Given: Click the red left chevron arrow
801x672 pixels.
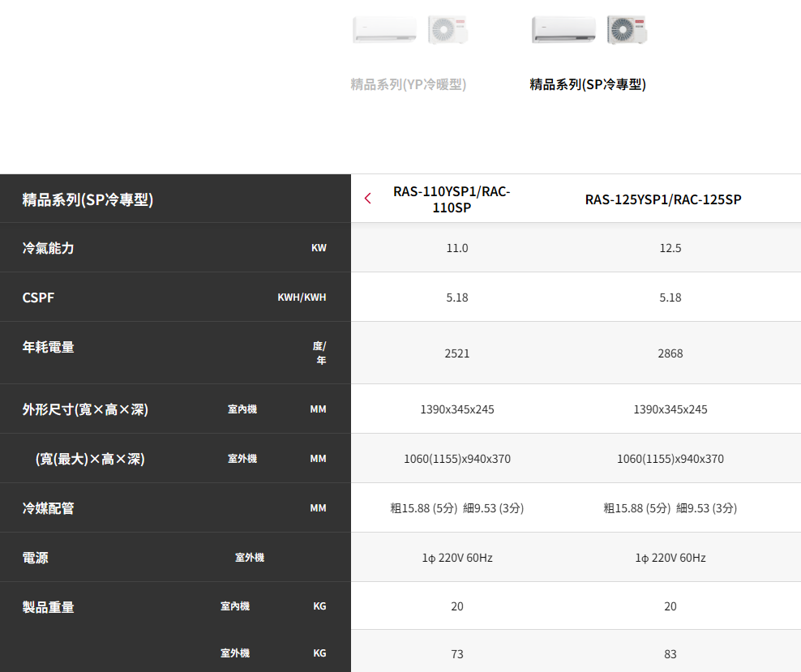Looking at the screenshot, I should (x=368, y=199).
